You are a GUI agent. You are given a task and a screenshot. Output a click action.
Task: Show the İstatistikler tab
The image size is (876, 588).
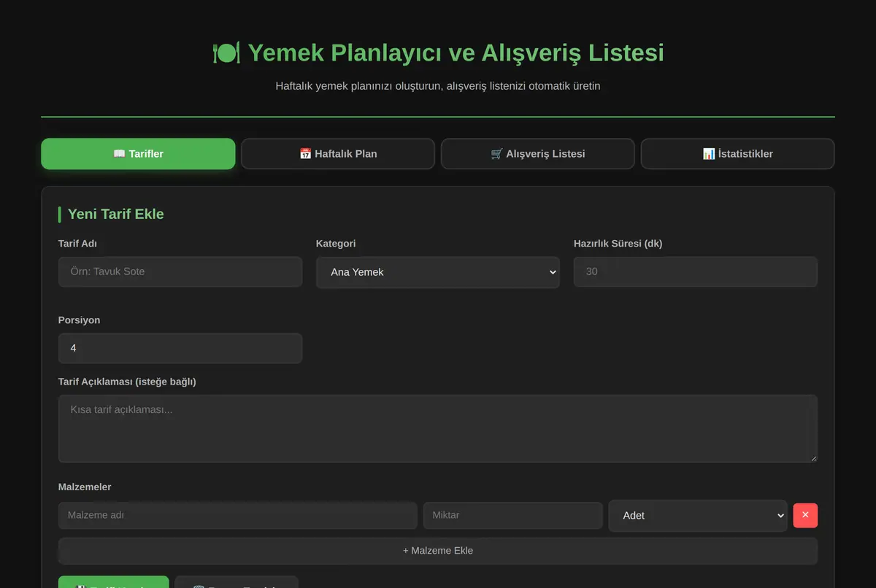pos(737,154)
